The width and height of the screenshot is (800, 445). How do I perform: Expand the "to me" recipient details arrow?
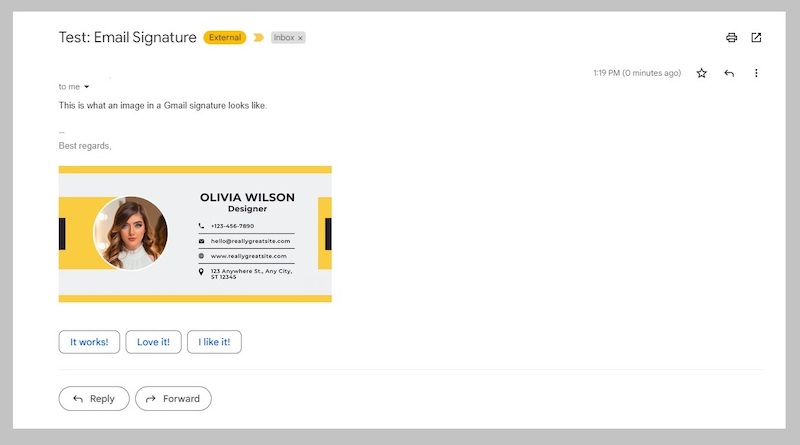(x=87, y=87)
